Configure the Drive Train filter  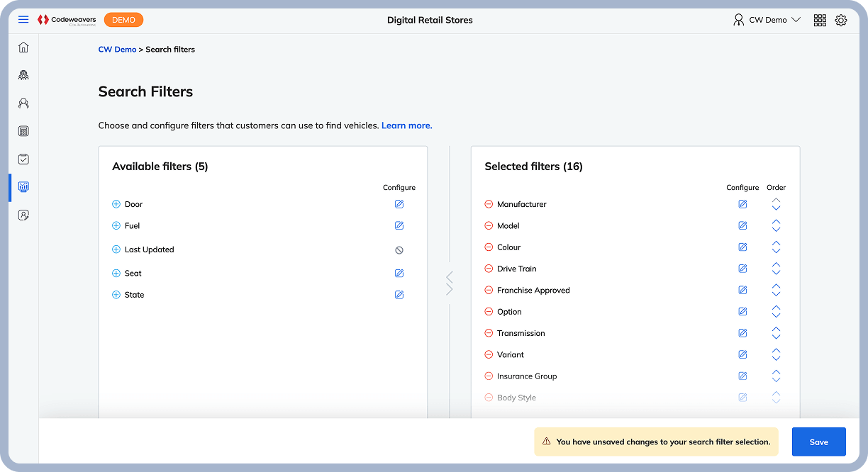pos(742,269)
